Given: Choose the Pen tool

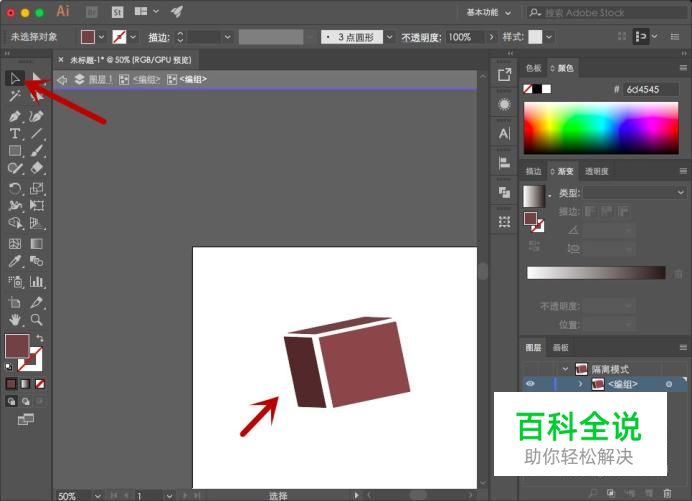Looking at the screenshot, I should click(15, 116).
